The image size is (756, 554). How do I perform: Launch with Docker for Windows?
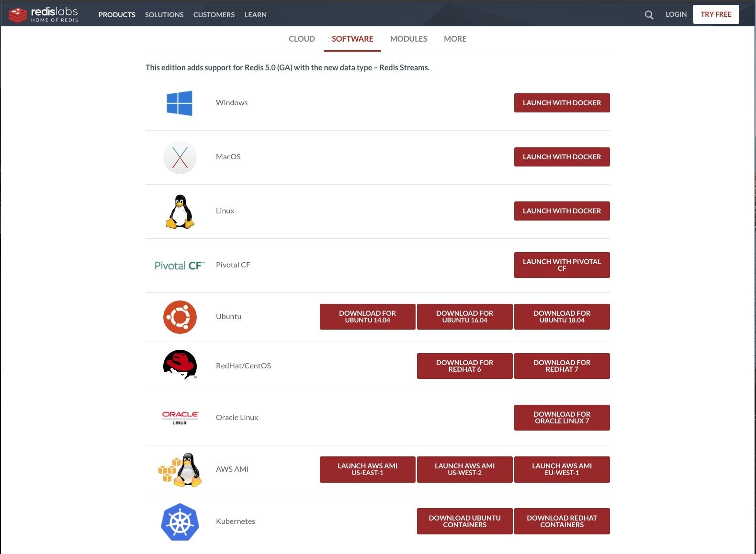pos(562,103)
